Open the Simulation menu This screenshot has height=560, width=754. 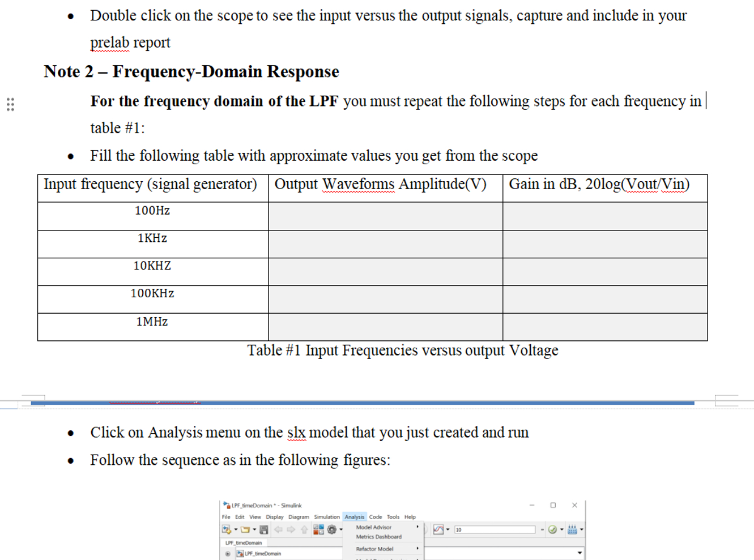coord(326,517)
